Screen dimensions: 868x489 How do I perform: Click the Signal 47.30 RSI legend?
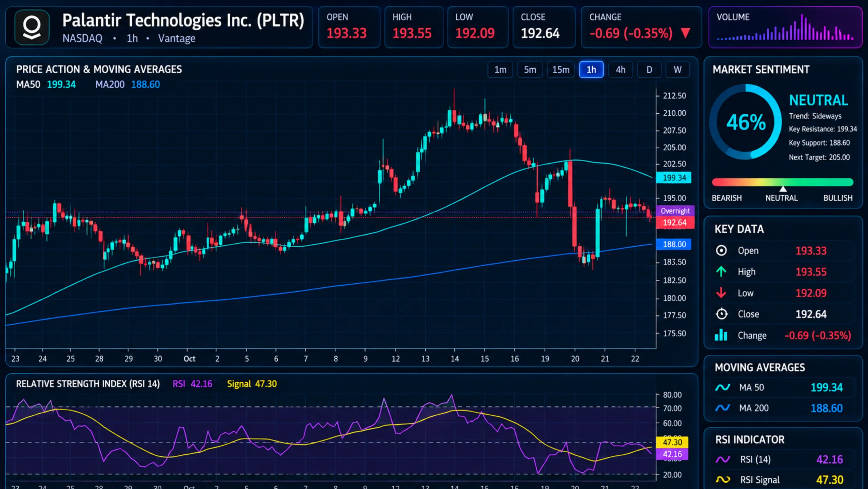tap(252, 384)
